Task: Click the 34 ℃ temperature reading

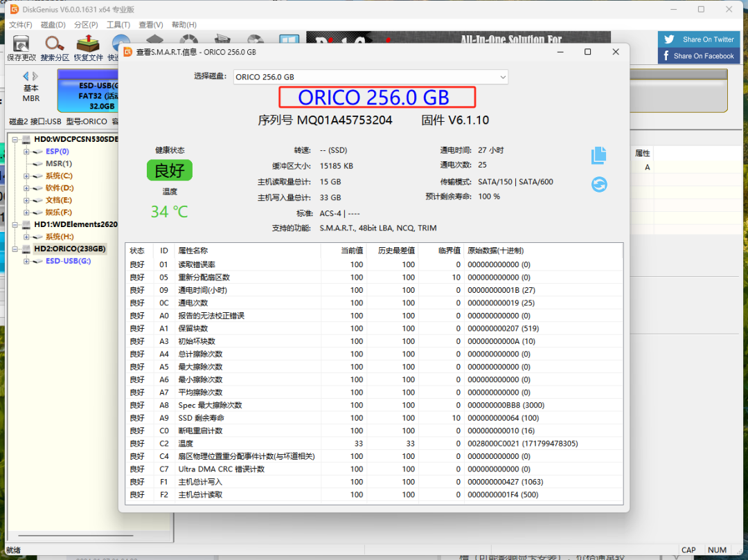Action: (170, 212)
